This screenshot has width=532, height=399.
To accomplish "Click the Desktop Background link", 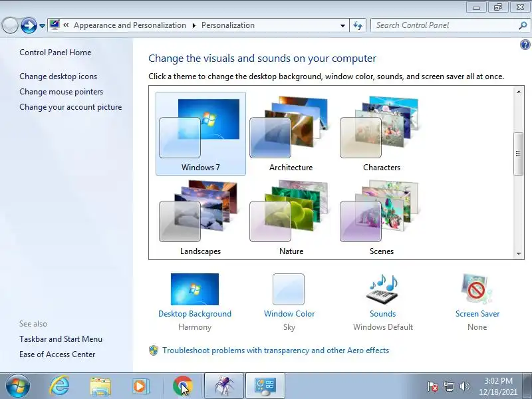I will click(195, 314).
